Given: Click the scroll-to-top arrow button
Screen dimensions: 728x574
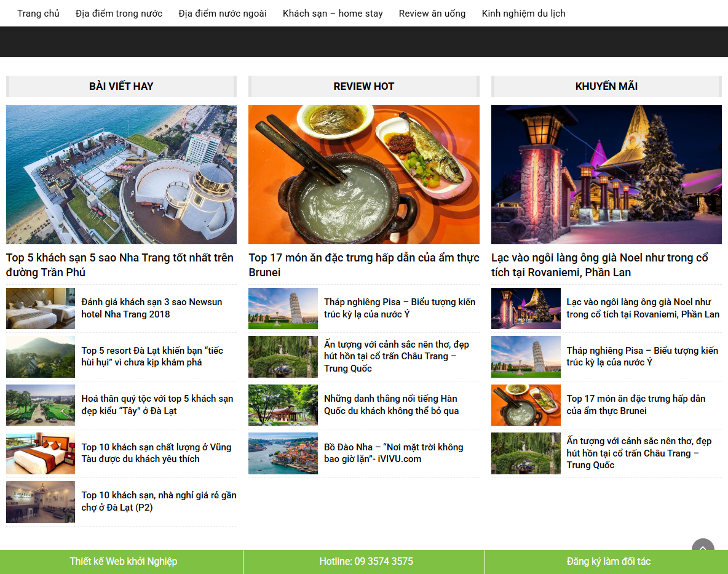Looking at the screenshot, I should 702,548.
